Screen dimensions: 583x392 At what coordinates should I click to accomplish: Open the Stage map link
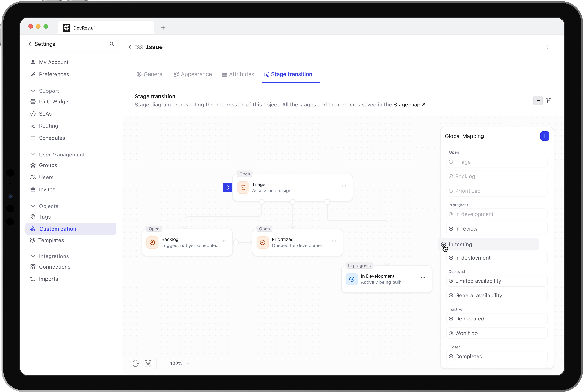pos(409,105)
